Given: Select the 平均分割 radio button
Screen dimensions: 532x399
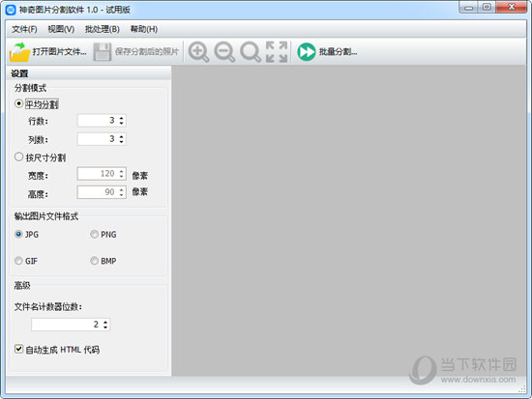Looking at the screenshot, I should pyautogui.click(x=19, y=103).
